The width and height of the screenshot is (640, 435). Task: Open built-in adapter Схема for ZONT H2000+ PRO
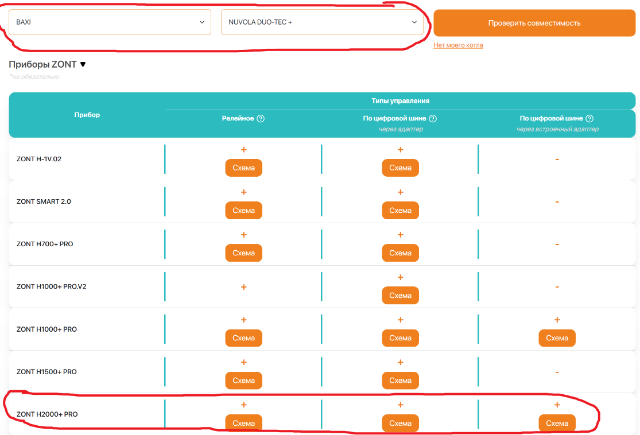pos(557,423)
